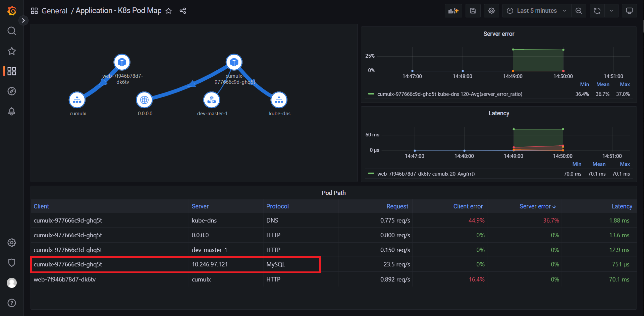Sort the Pod Path table by Client

coord(41,206)
